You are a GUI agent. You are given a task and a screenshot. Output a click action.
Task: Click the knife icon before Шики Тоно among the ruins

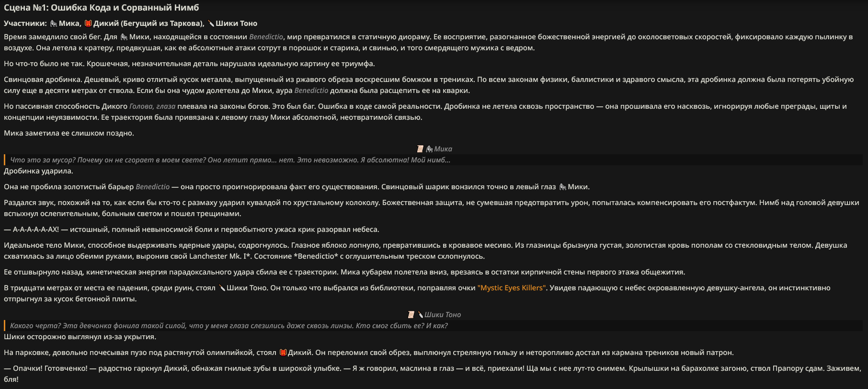coord(222,288)
